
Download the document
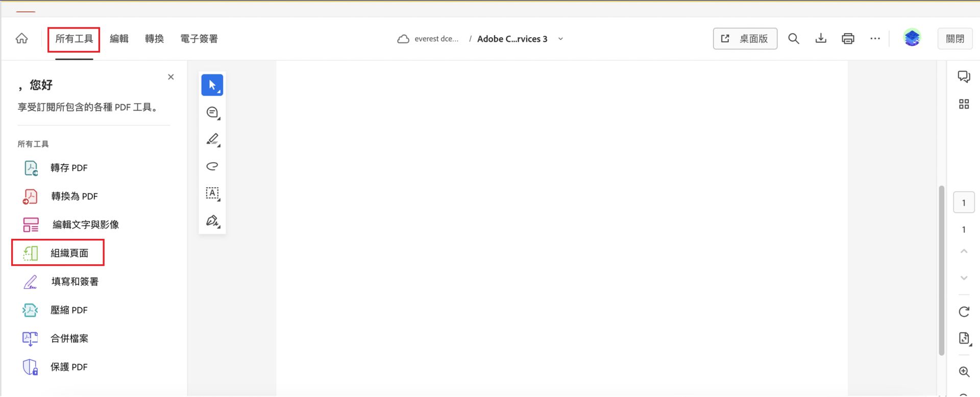point(821,39)
